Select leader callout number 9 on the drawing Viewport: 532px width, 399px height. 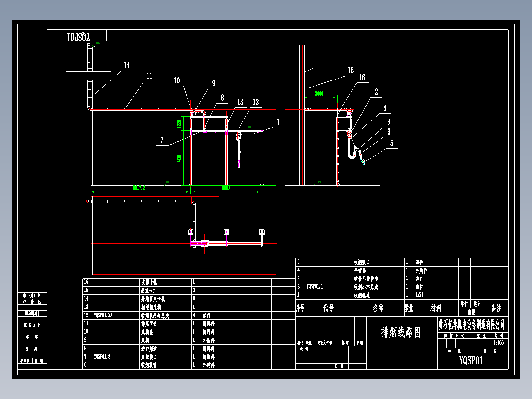click(214, 83)
